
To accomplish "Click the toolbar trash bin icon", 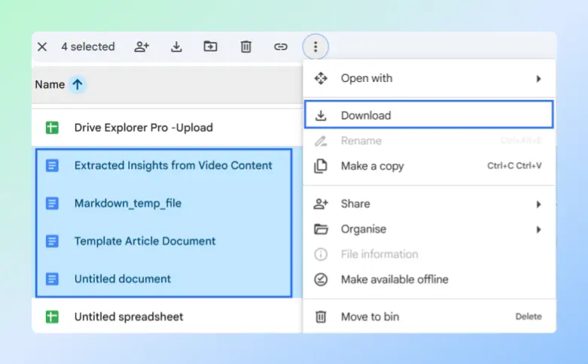I will (x=246, y=47).
